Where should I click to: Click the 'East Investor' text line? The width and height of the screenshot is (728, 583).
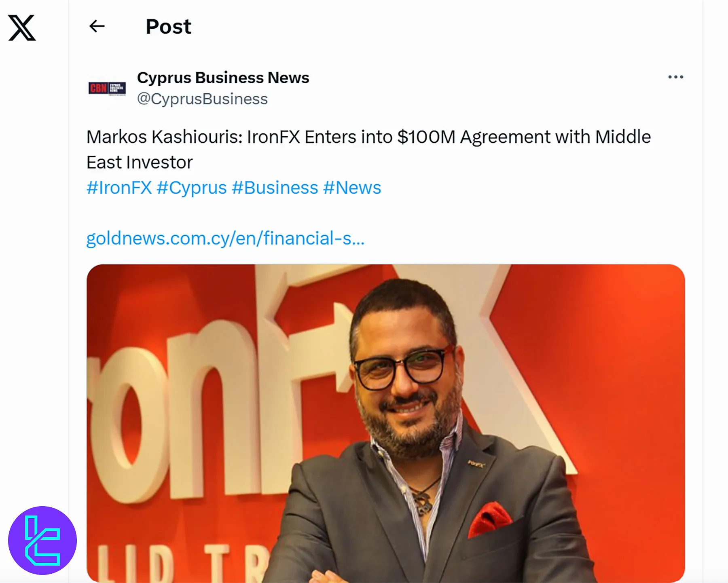point(140,163)
